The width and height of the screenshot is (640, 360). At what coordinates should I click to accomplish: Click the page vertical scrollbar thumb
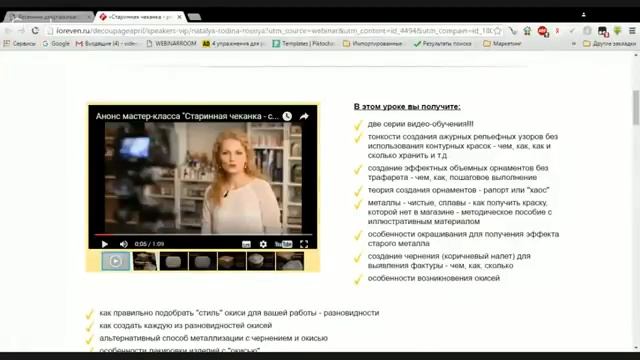tap(636, 107)
